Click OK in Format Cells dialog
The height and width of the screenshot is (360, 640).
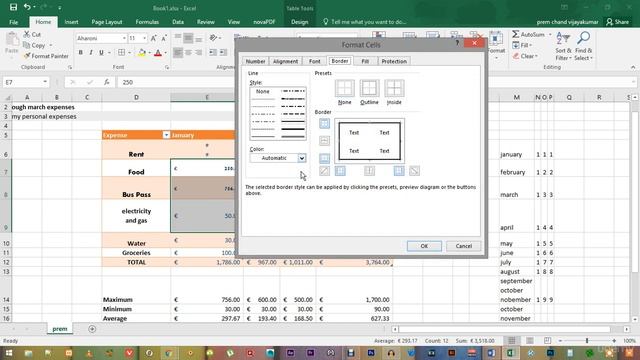click(x=424, y=246)
